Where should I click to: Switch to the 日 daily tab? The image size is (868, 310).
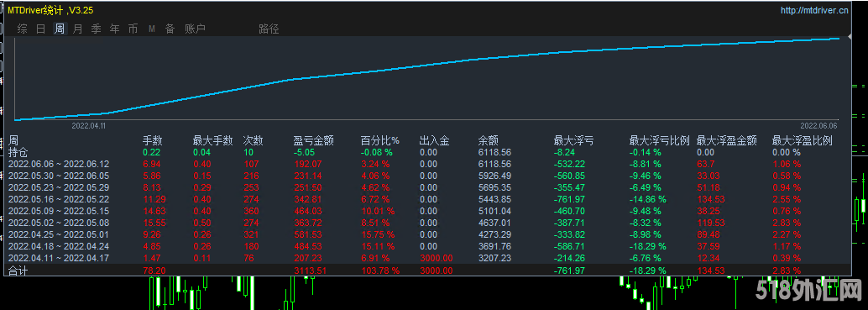click(40, 29)
